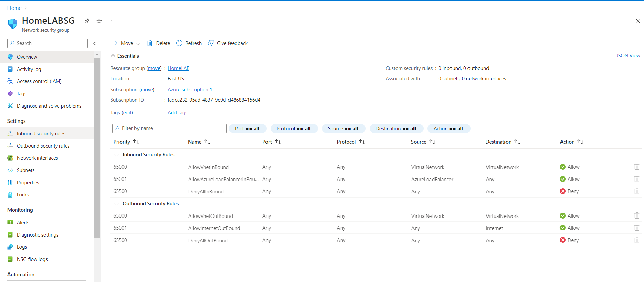
Task: Delete icon for DenyAllOutBound rule
Action: coord(637,240)
